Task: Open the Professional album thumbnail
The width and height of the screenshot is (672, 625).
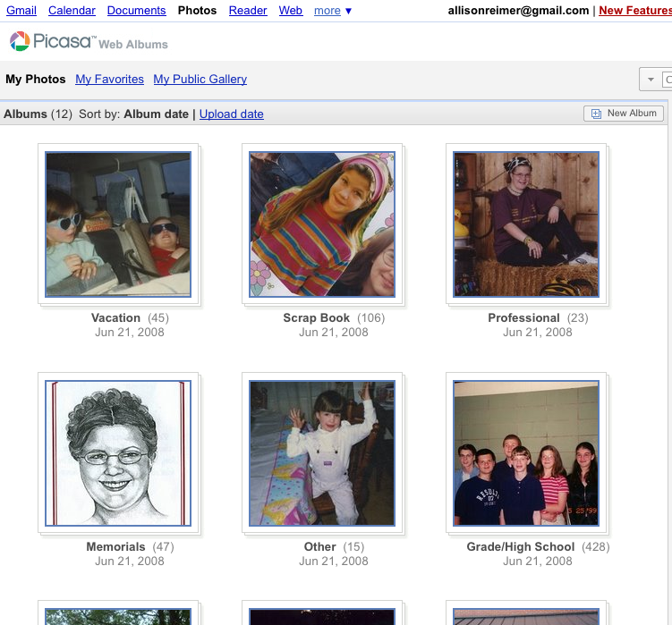Action: (526, 224)
